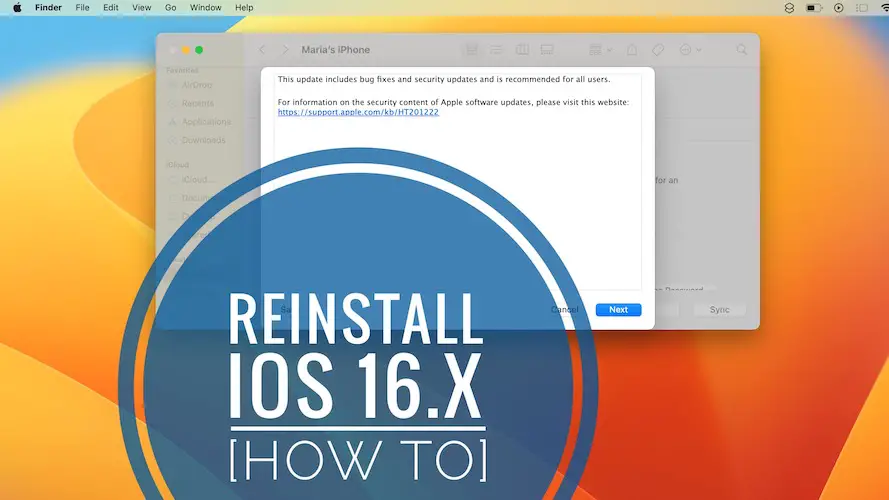This screenshot has height=500, width=889.
Task: Click the stacked layers menu bar icon
Action: 789,8
